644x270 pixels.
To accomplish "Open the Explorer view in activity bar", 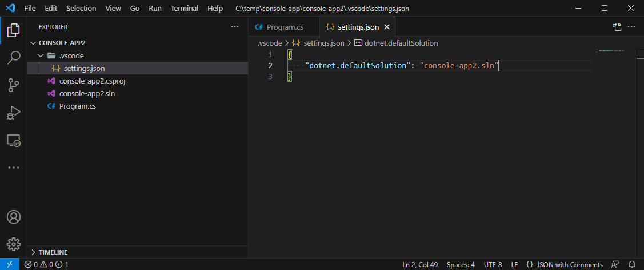I will coord(14,30).
